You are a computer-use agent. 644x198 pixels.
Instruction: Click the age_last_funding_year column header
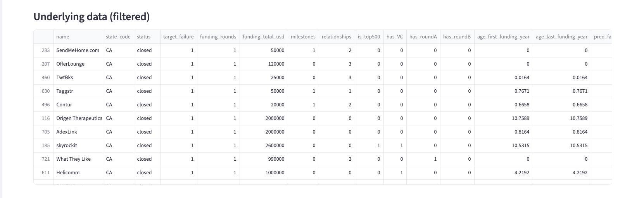(x=561, y=37)
